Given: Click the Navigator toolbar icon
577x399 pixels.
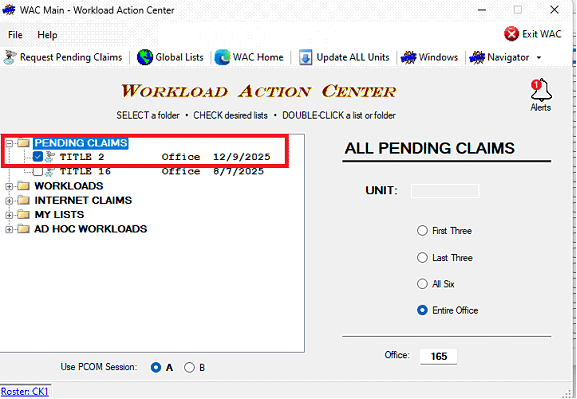Looking at the screenshot, I should pos(477,57).
